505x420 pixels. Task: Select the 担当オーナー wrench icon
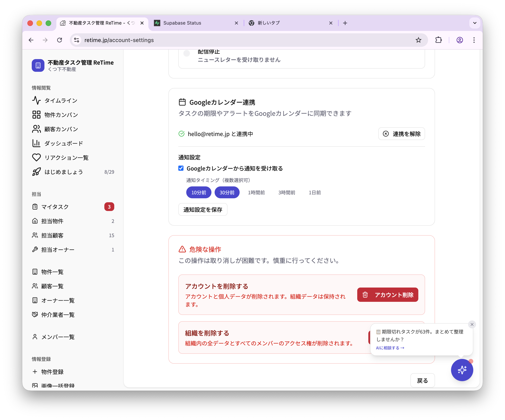click(x=35, y=249)
